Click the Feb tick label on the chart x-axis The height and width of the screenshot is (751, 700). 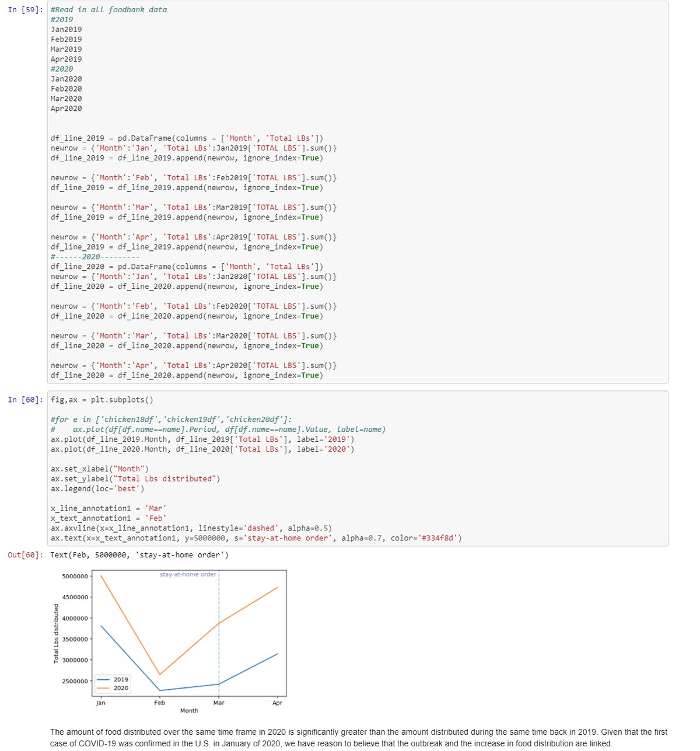[160, 703]
